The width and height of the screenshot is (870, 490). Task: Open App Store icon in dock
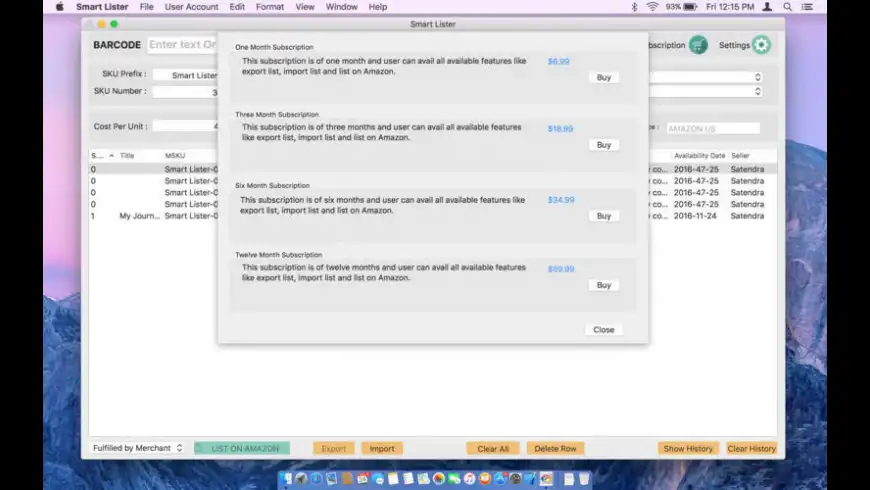pyautogui.click(x=500, y=478)
